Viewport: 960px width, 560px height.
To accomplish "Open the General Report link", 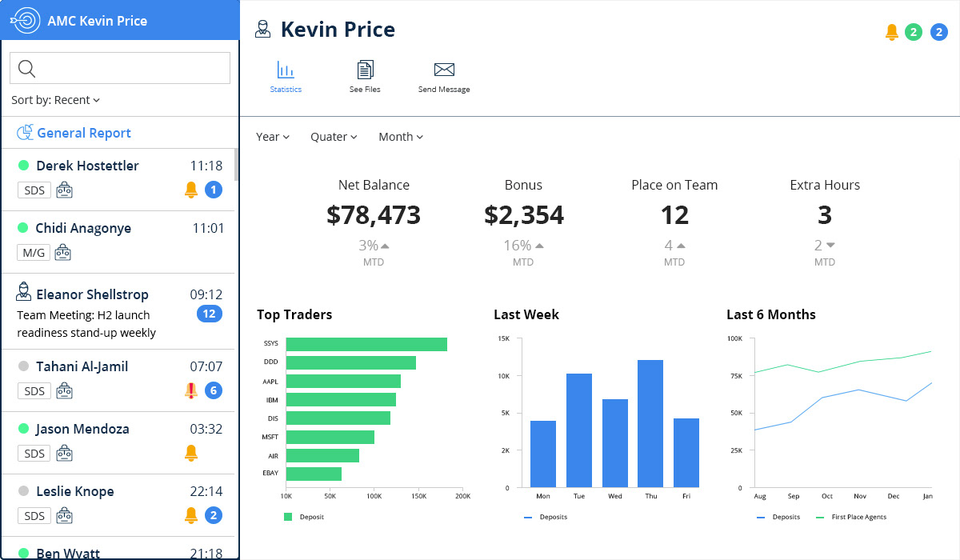I will point(83,133).
